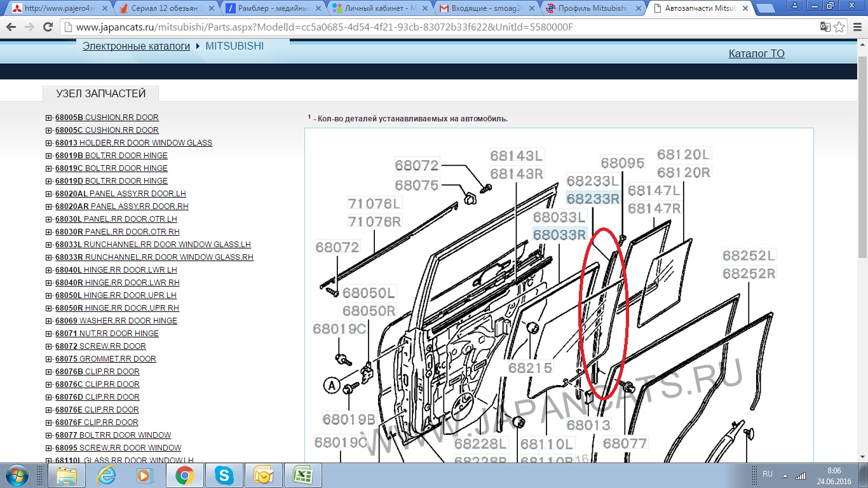Click part label 68233R in the diagram
868x488 pixels.
pos(593,199)
